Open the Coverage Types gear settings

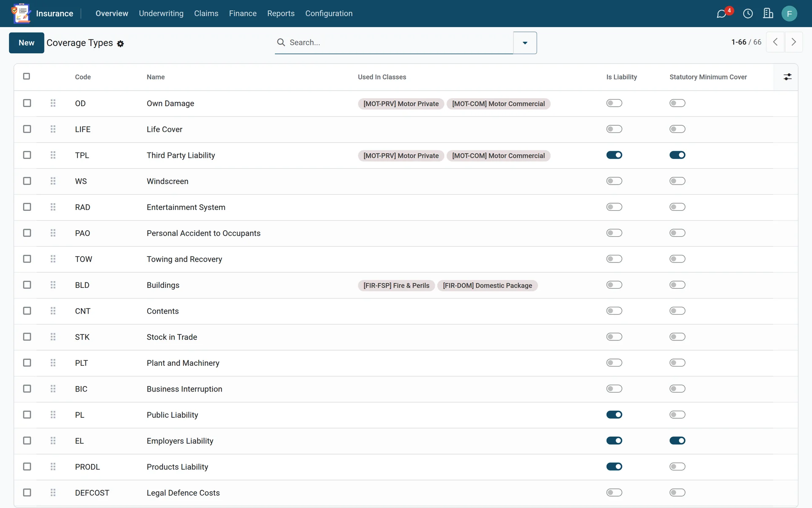pos(121,44)
